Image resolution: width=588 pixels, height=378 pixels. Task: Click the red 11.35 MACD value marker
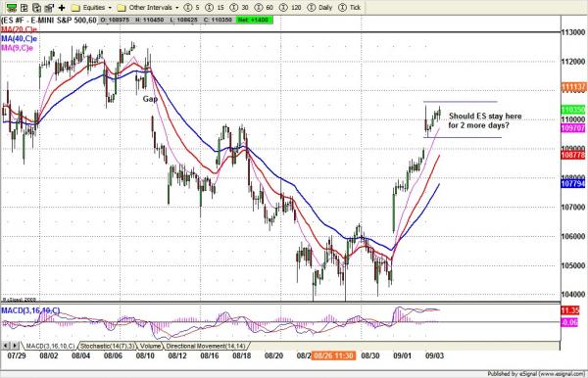tap(570, 310)
